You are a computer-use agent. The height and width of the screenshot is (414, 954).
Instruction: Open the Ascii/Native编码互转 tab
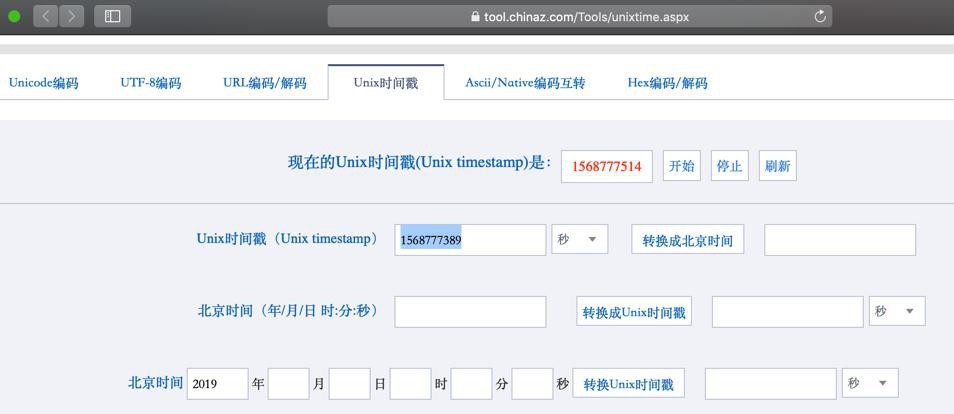pos(525,83)
